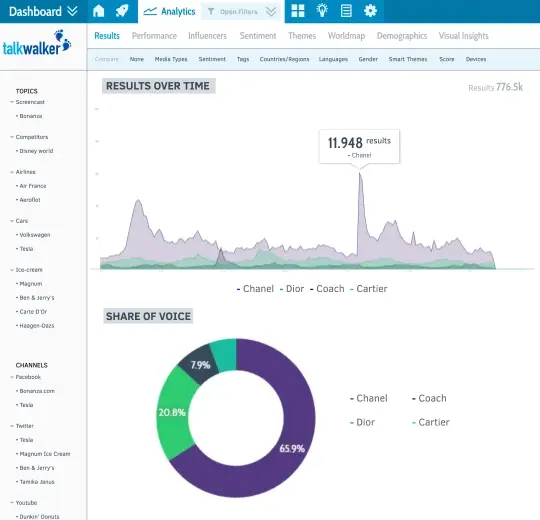The width and height of the screenshot is (540, 520).
Task: Switch to the Themes tab
Action: pos(302,36)
